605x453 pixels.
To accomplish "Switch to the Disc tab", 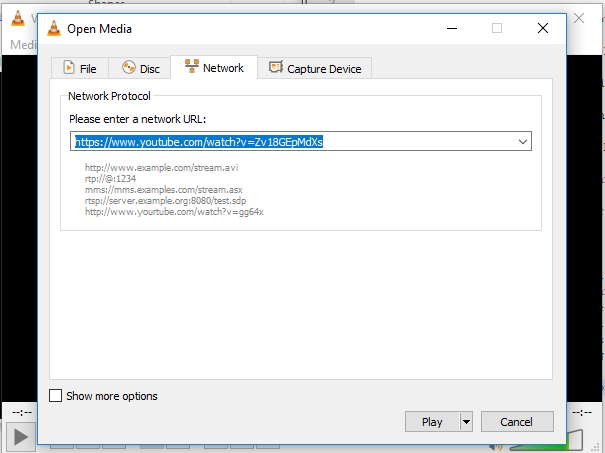I will click(x=140, y=68).
